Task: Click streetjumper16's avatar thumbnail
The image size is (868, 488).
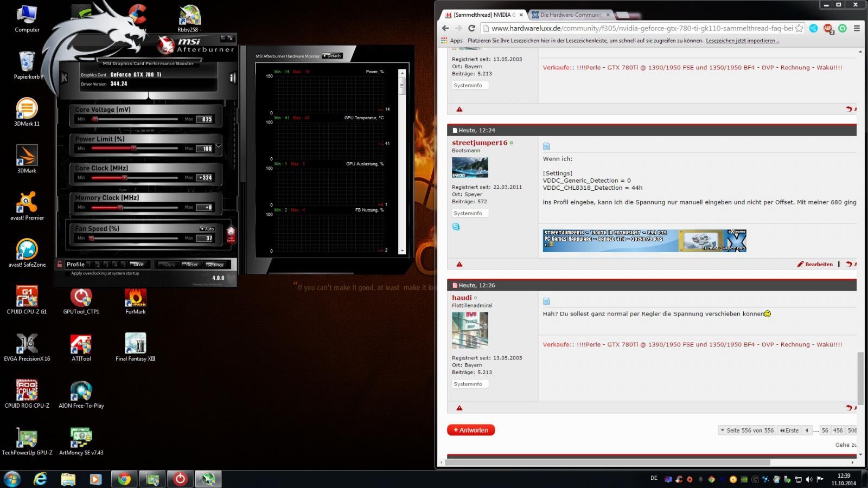Action: coord(470,168)
